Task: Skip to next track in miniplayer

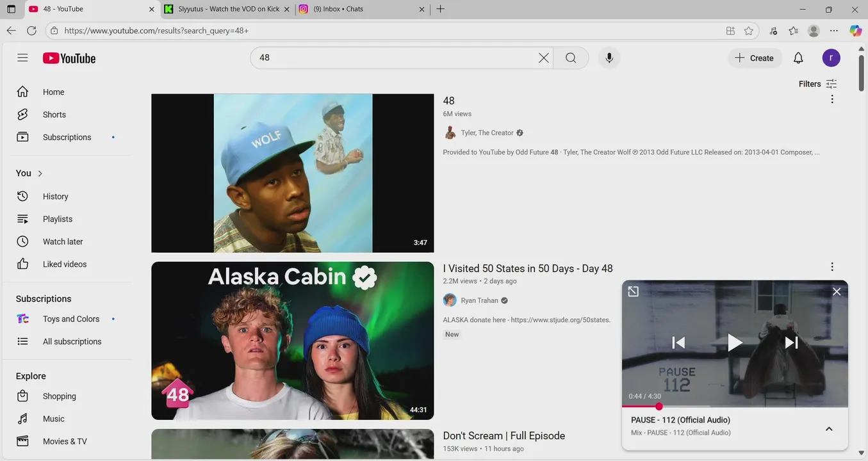Action: point(791,343)
